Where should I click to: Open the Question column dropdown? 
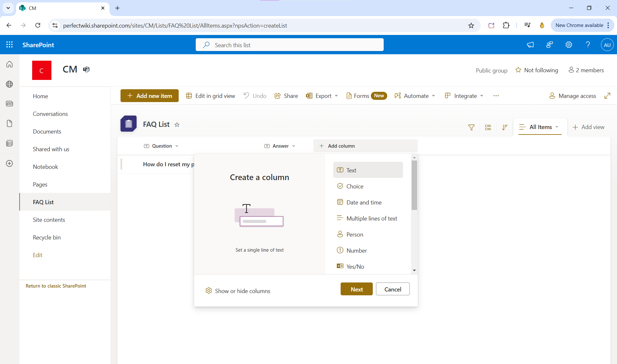177,146
